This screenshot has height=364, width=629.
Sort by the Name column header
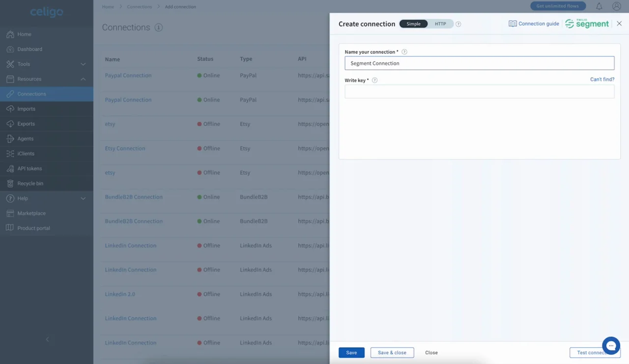112,59
